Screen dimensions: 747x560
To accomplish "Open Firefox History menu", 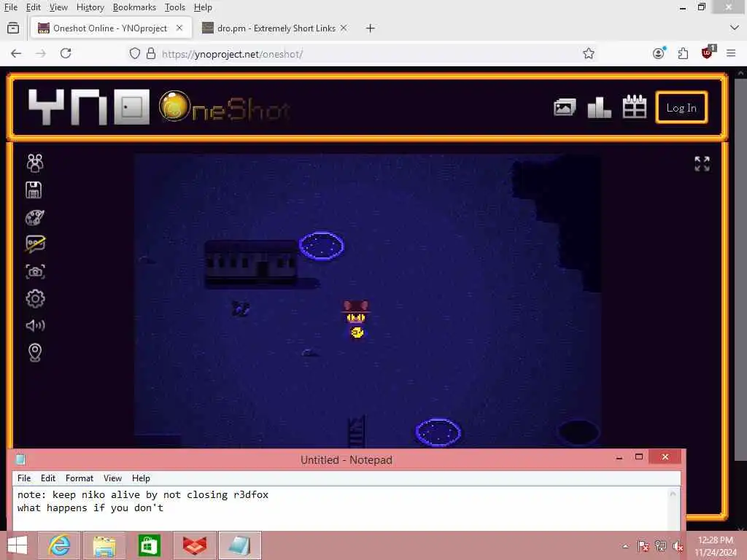I will (x=90, y=7).
